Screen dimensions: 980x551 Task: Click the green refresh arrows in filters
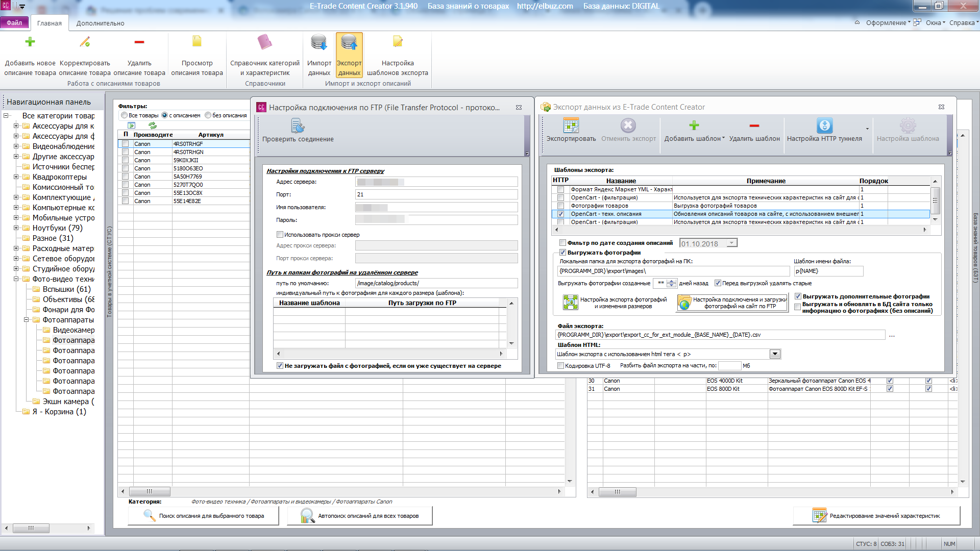point(153,126)
